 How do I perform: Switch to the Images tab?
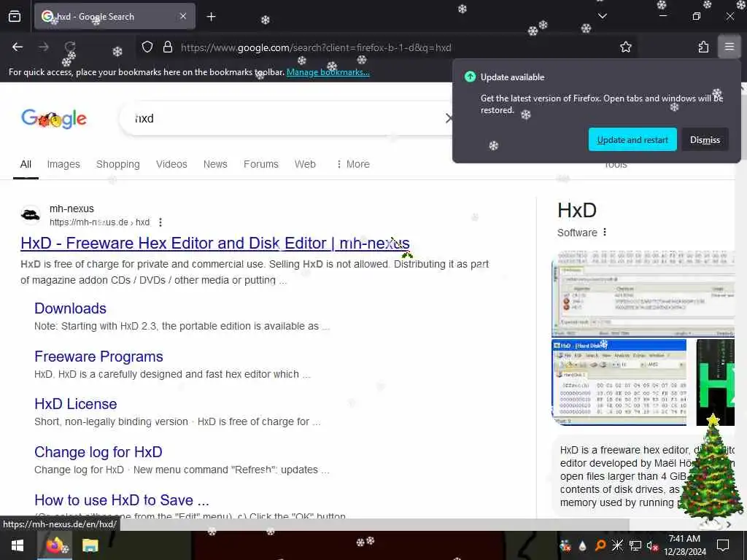63,164
